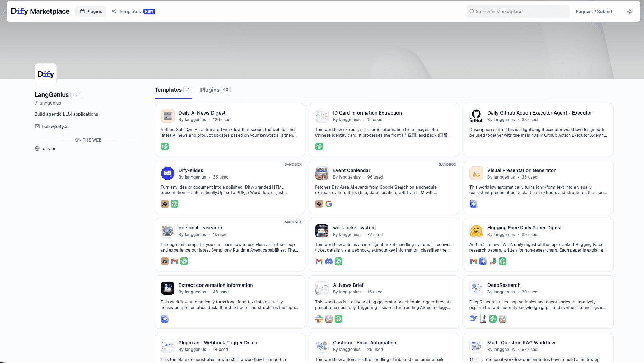The height and width of the screenshot is (363, 644).
Task: Open the Plugins nav item
Action: (91, 11)
